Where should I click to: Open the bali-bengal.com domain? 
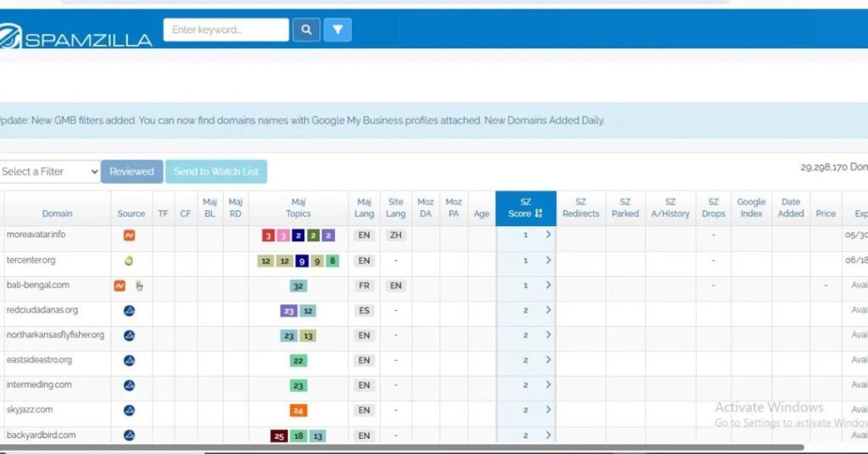(37, 285)
